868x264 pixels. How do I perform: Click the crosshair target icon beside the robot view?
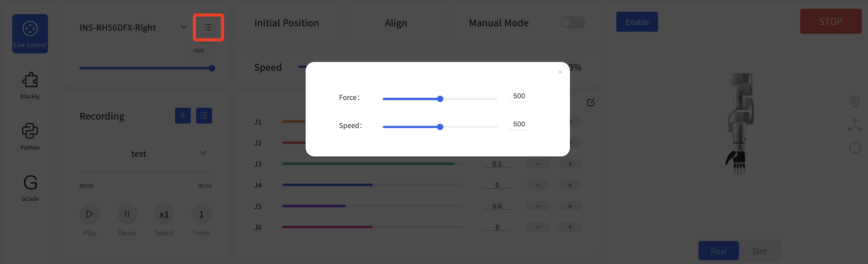click(855, 148)
